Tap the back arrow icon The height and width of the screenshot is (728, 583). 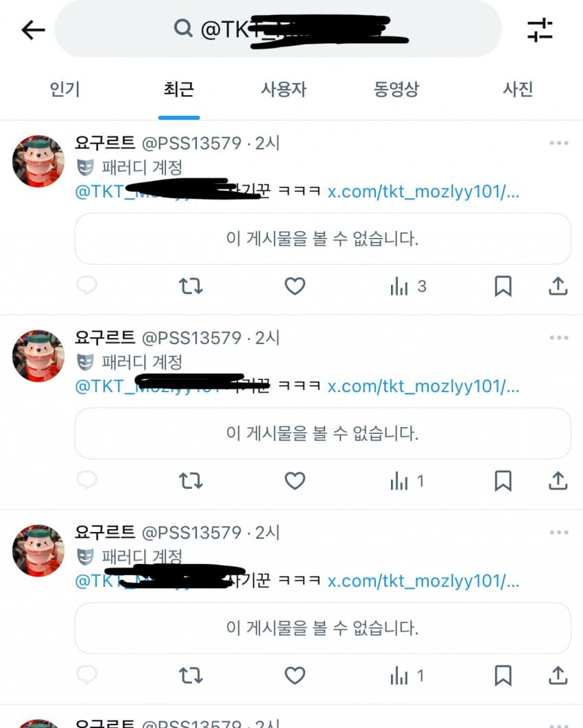pos(34,31)
